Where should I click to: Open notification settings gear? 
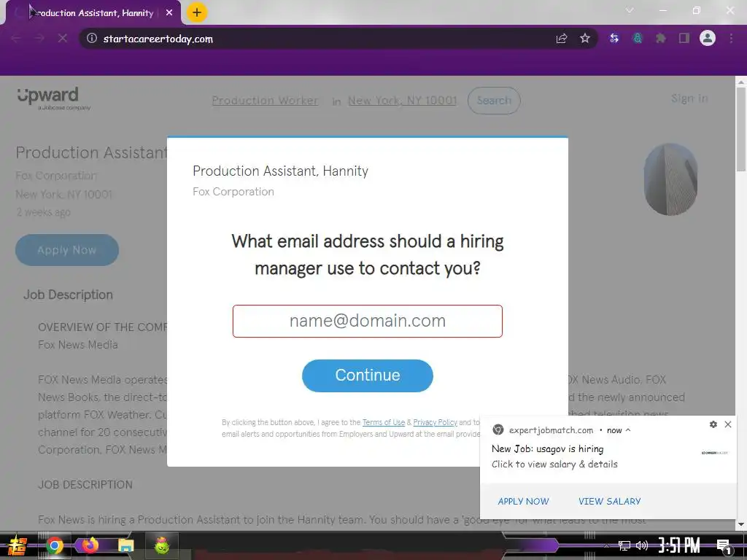click(x=713, y=424)
